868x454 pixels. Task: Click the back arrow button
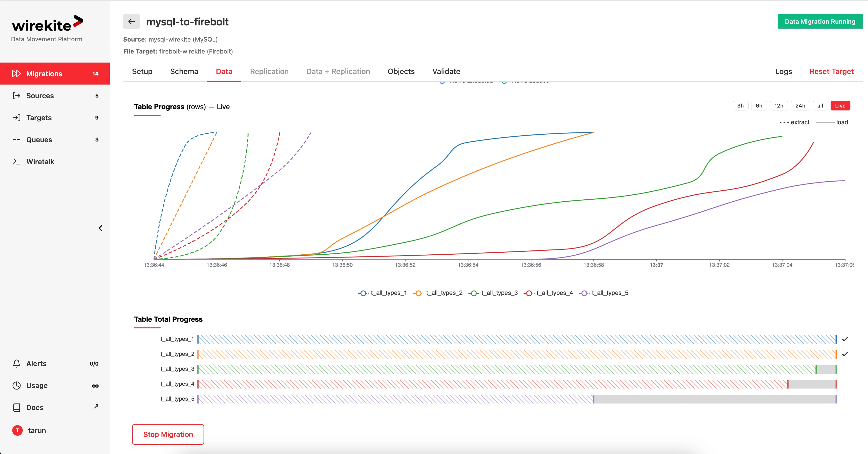click(x=131, y=22)
